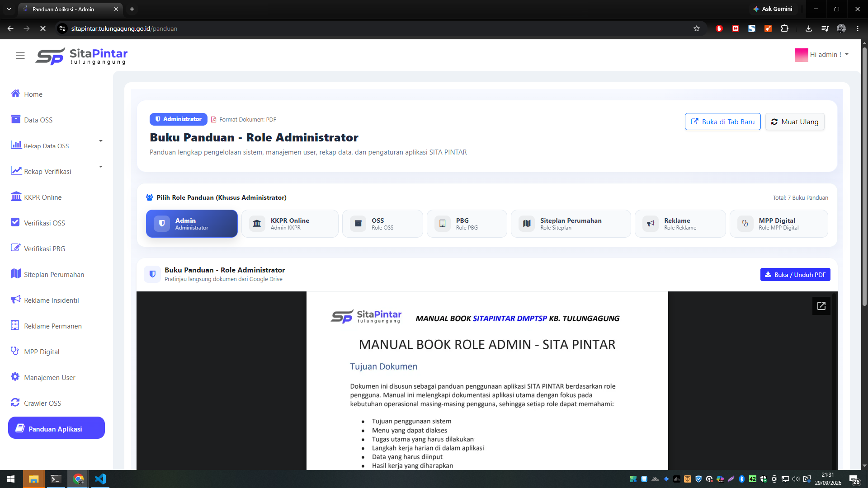Click the site info icon in the address bar
The image size is (868, 488).
click(62, 28)
